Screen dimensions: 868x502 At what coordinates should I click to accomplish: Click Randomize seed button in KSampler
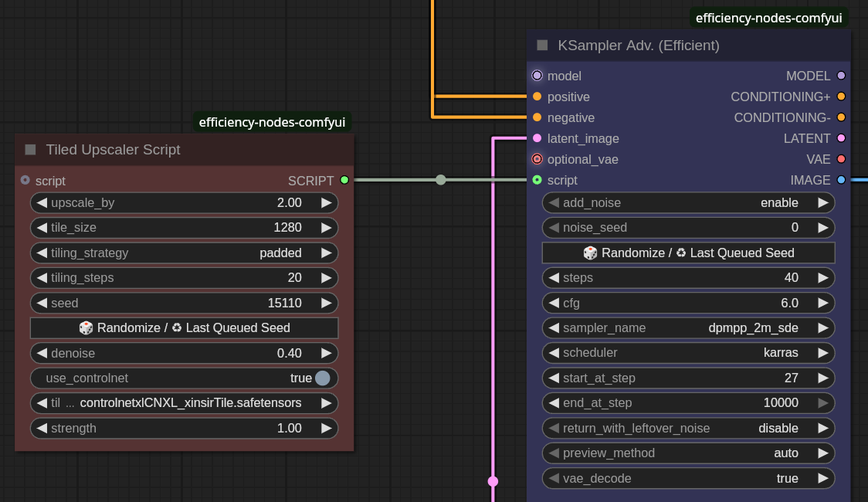[688, 253]
